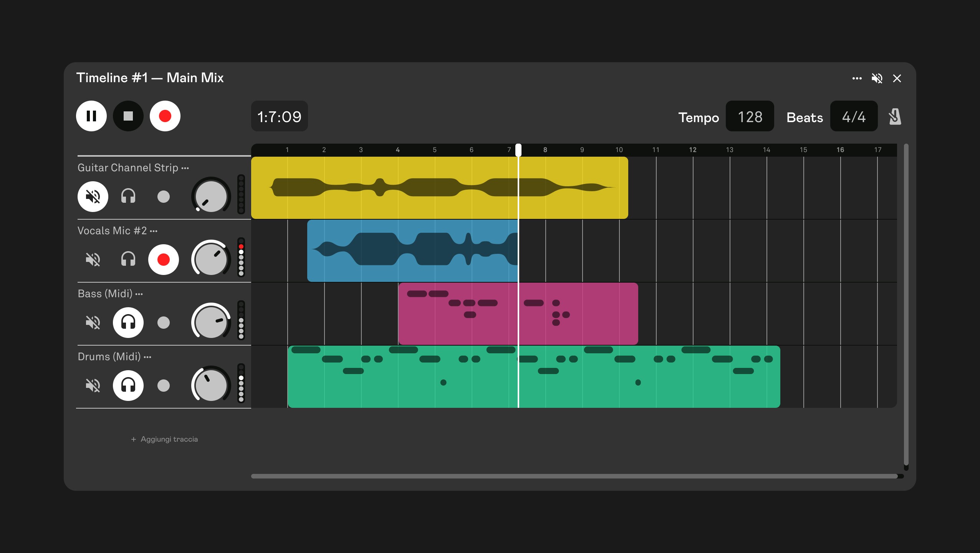Open Bass (Midi) track options menu
This screenshot has width=980, height=553.
(x=139, y=294)
